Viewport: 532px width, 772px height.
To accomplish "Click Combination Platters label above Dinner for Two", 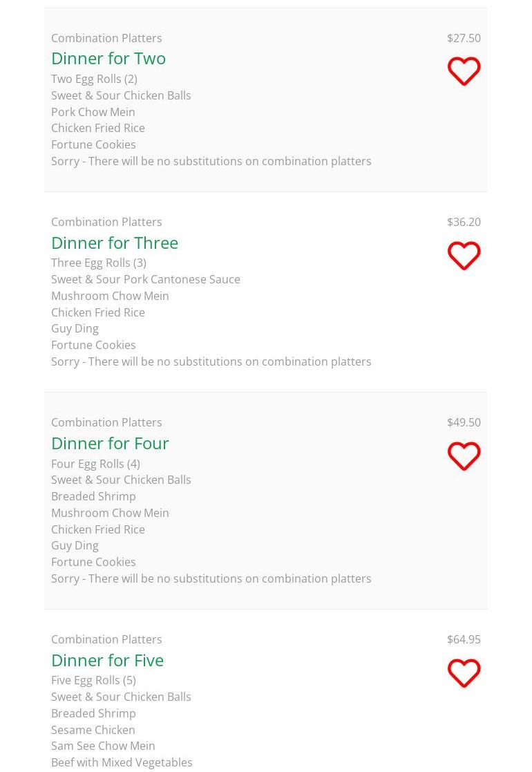I will point(106,38).
